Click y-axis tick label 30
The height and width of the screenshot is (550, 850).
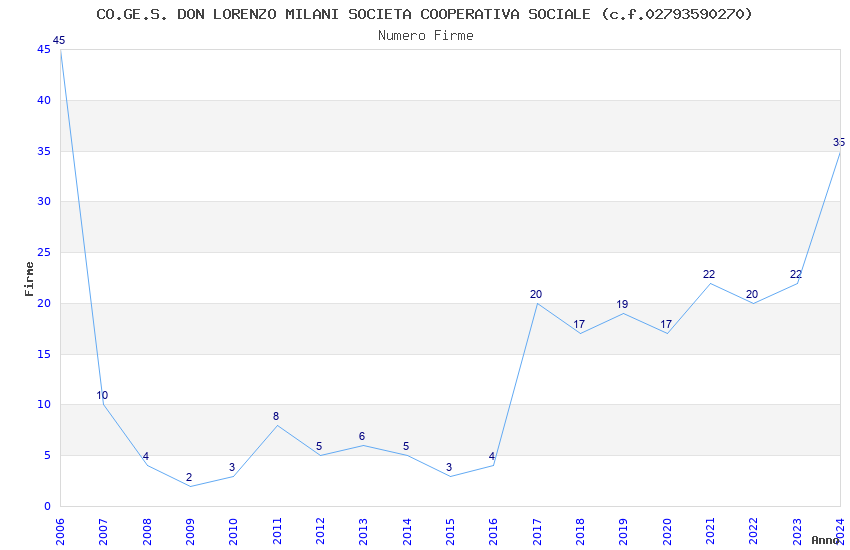[44, 201]
